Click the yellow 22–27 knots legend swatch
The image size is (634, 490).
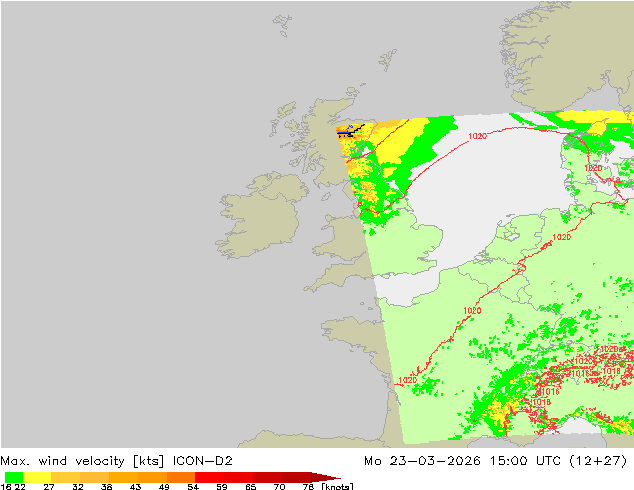click(37, 477)
